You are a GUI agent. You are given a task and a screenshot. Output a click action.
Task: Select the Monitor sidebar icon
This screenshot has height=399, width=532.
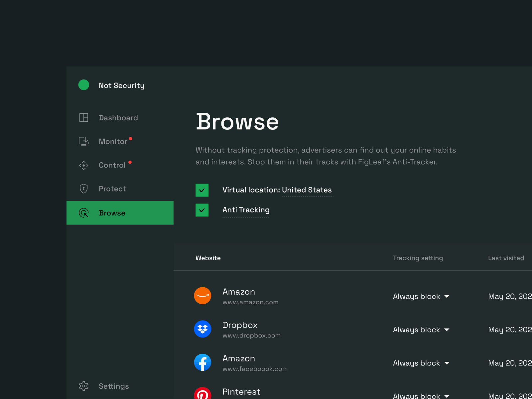83,141
